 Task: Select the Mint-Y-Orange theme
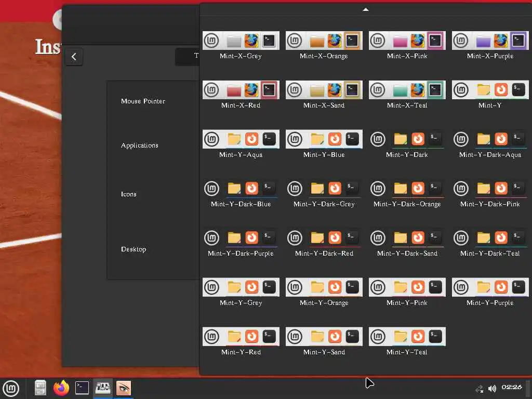pyautogui.click(x=324, y=287)
